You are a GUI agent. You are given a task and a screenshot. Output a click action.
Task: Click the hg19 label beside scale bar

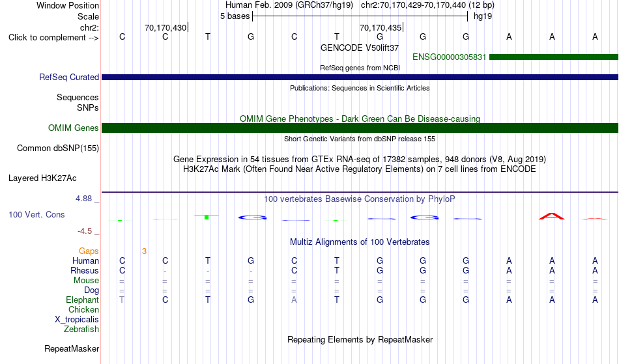[x=483, y=16]
